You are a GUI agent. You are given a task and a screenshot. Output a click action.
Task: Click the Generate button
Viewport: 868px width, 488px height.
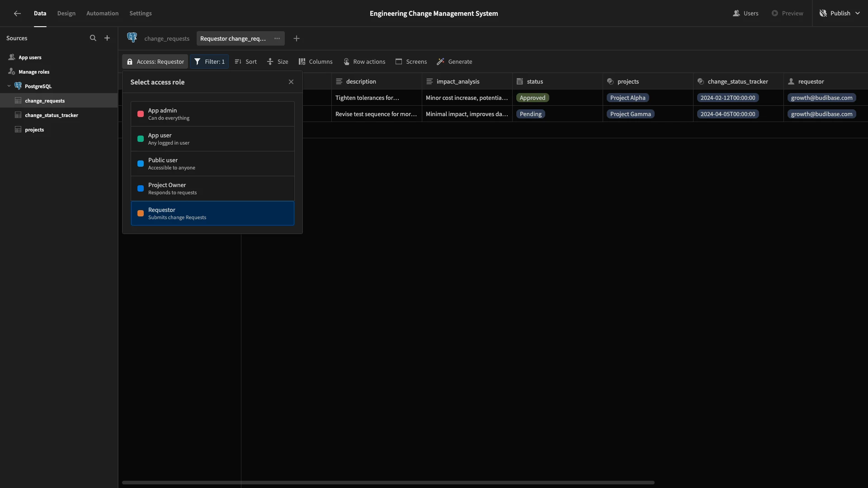(x=454, y=62)
